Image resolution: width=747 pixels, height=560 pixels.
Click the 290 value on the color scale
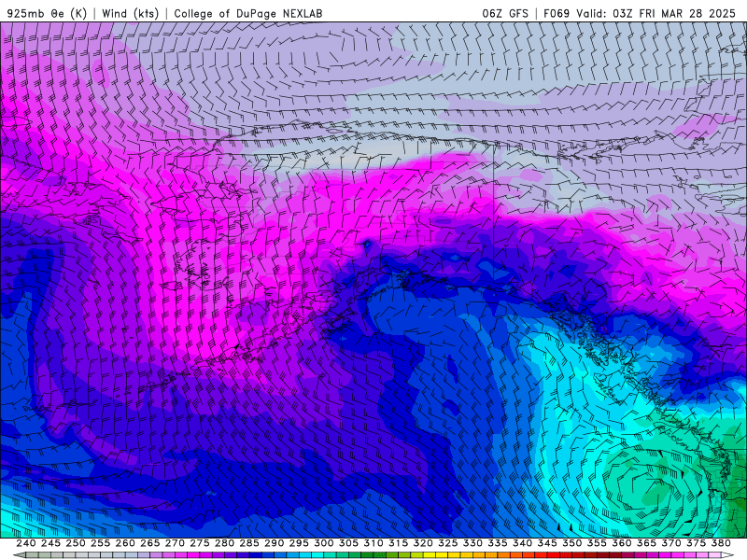pos(274,543)
